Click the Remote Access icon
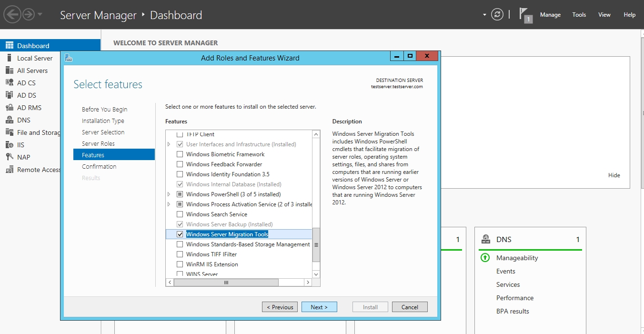The width and height of the screenshot is (644, 334). click(x=10, y=170)
